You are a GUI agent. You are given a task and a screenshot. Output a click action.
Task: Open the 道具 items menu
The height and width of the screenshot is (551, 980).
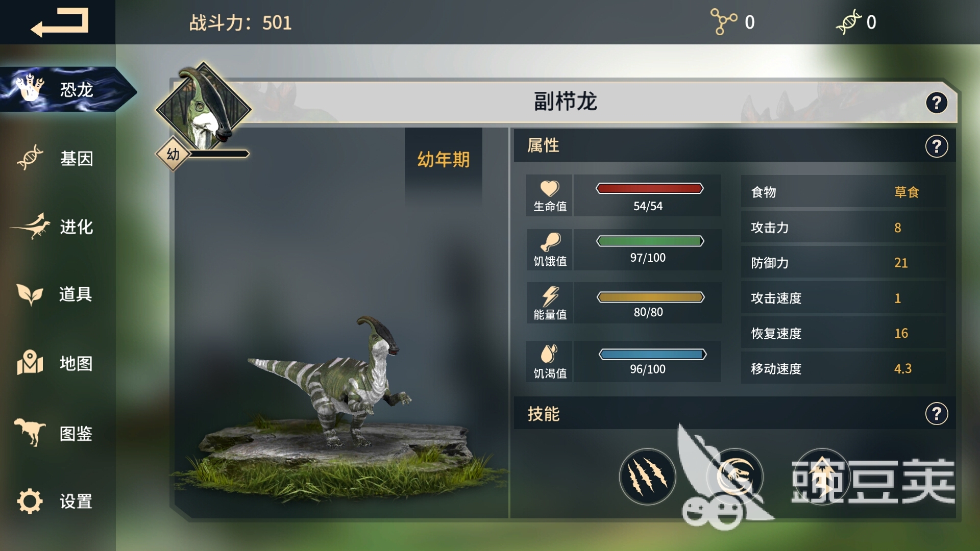click(55, 294)
